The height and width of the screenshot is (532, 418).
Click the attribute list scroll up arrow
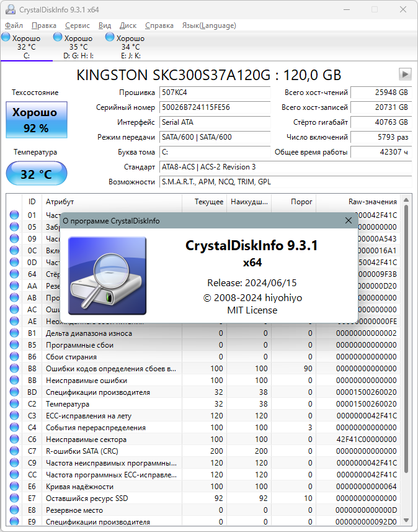(x=406, y=200)
